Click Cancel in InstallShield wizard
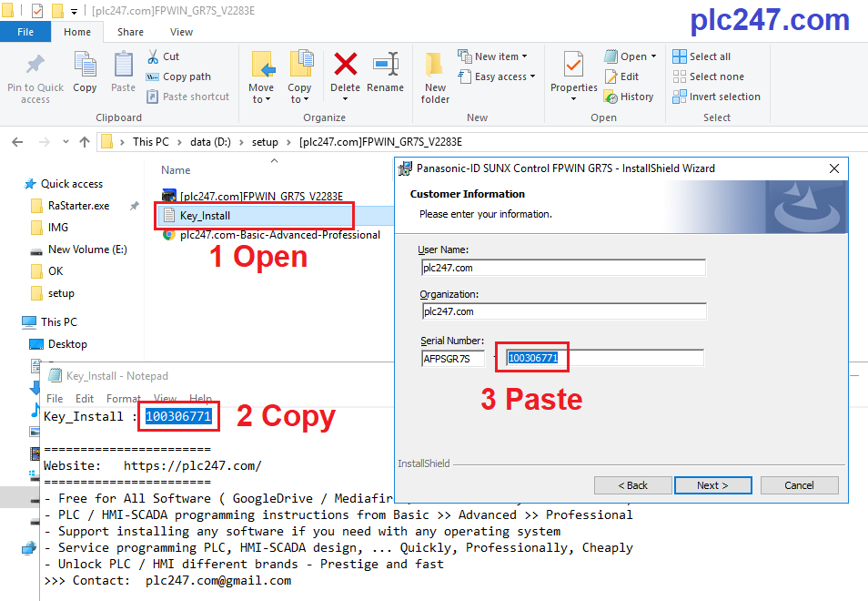Image resolution: width=868 pixels, height=601 pixels. coord(800,485)
